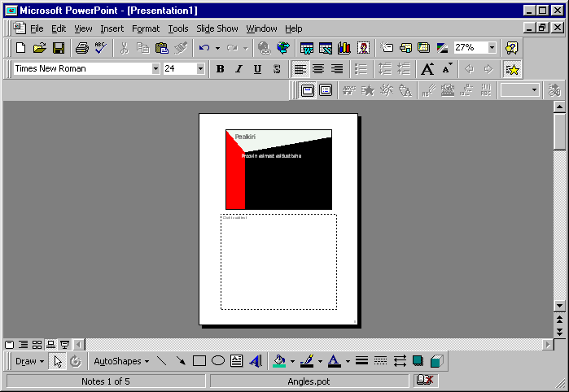Image resolution: width=569 pixels, height=392 pixels.
Task: Open the 27% zoom level dropdown
Action: click(x=492, y=48)
